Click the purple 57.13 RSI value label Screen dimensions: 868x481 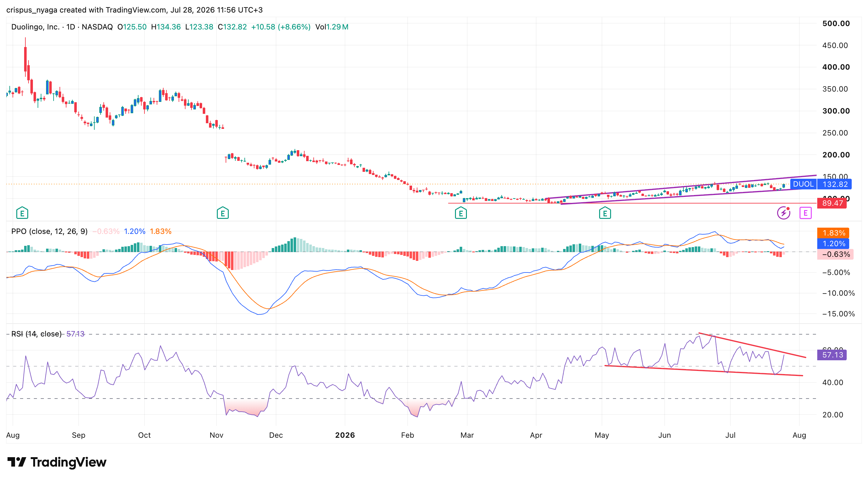832,355
